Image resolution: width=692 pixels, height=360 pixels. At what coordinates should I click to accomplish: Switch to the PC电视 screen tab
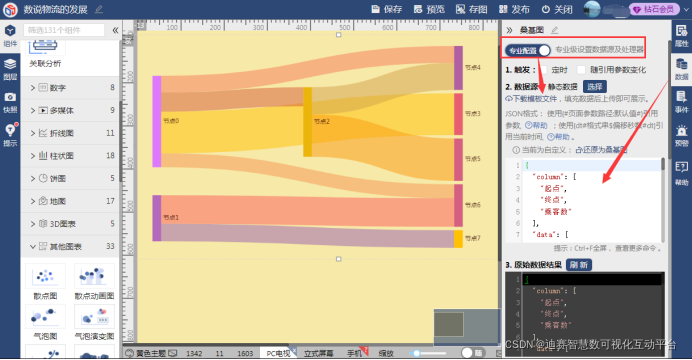(x=278, y=353)
